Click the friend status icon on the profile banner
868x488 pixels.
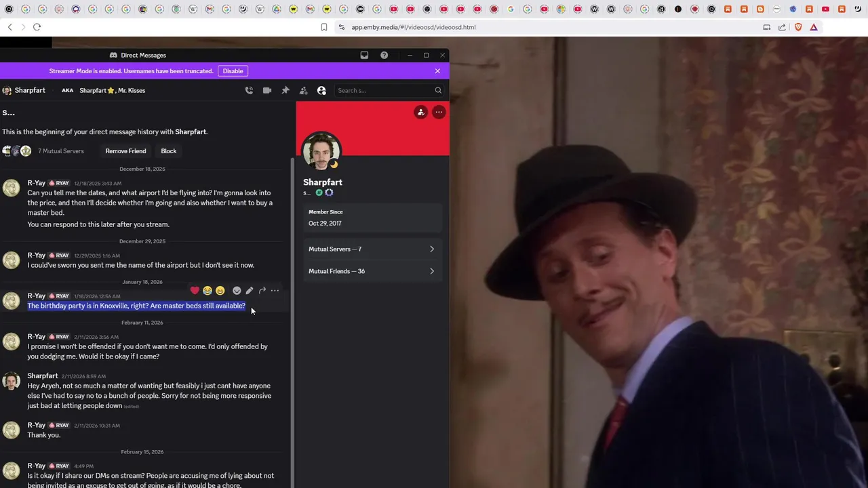click(420, 112)
